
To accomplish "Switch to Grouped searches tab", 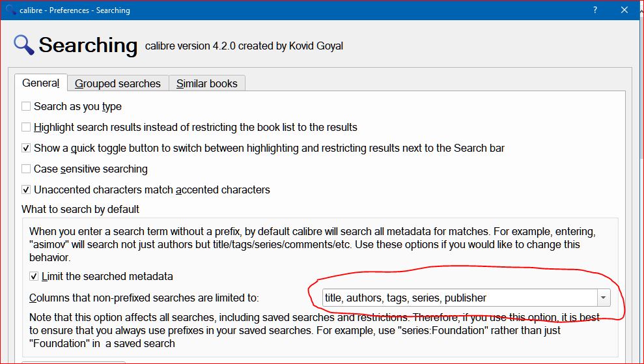I will click(118, 83).
